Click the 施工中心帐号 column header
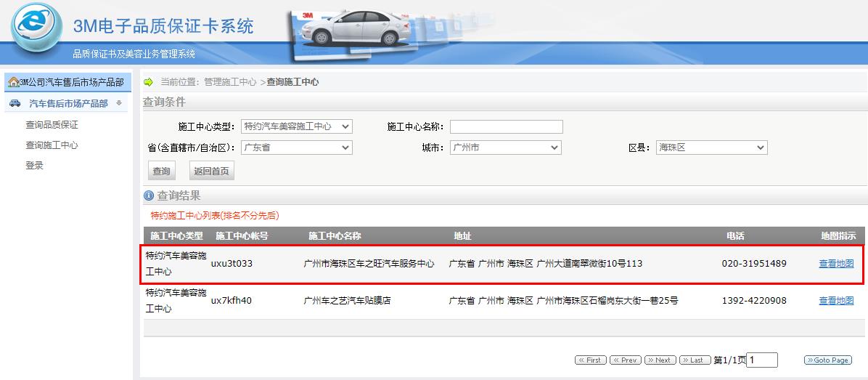This screenshot has height=380, width=868. tap(242, 236)
